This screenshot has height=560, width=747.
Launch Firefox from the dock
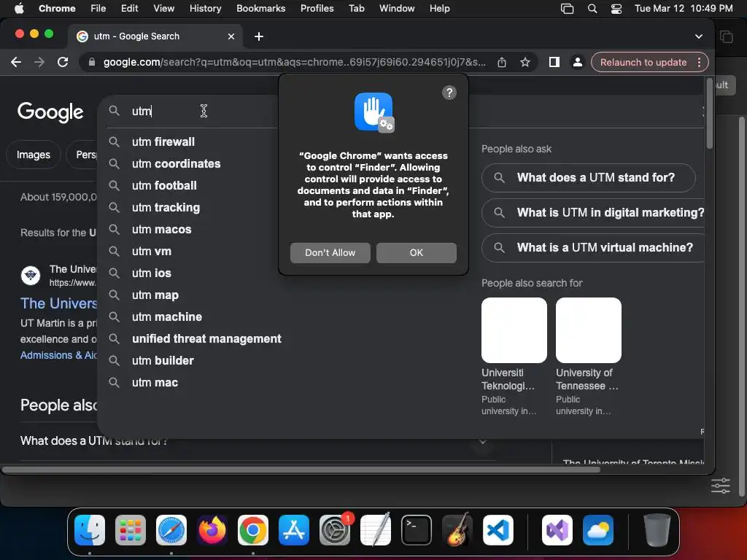[212, 530]
